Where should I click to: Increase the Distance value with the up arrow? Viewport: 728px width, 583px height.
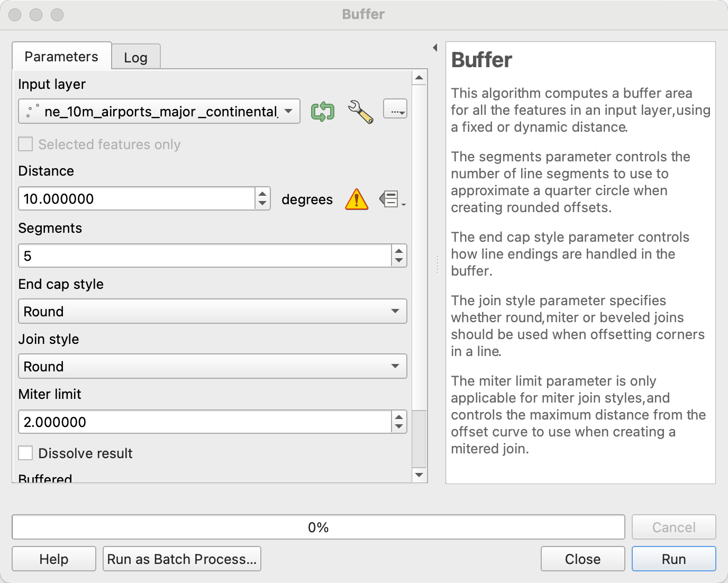coord(262,194)
